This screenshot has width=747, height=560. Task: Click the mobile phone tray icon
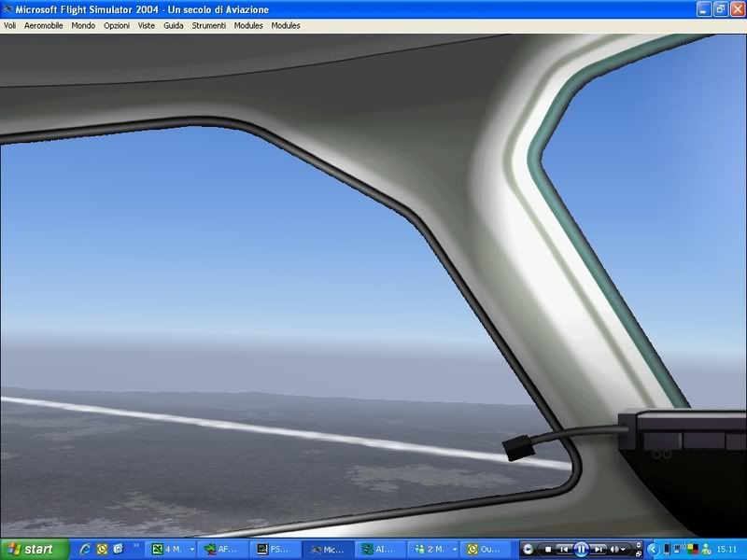click(667, 549)
